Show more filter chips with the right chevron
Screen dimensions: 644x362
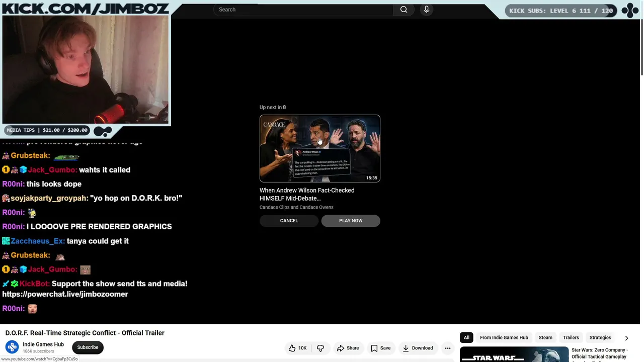pos(626,338)
